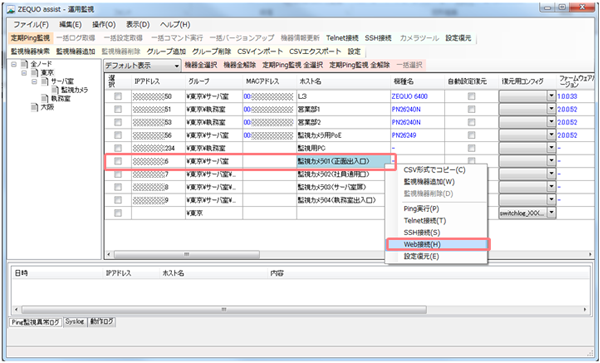Check the selection box for L3 row
600x363 pixels.
118,97
